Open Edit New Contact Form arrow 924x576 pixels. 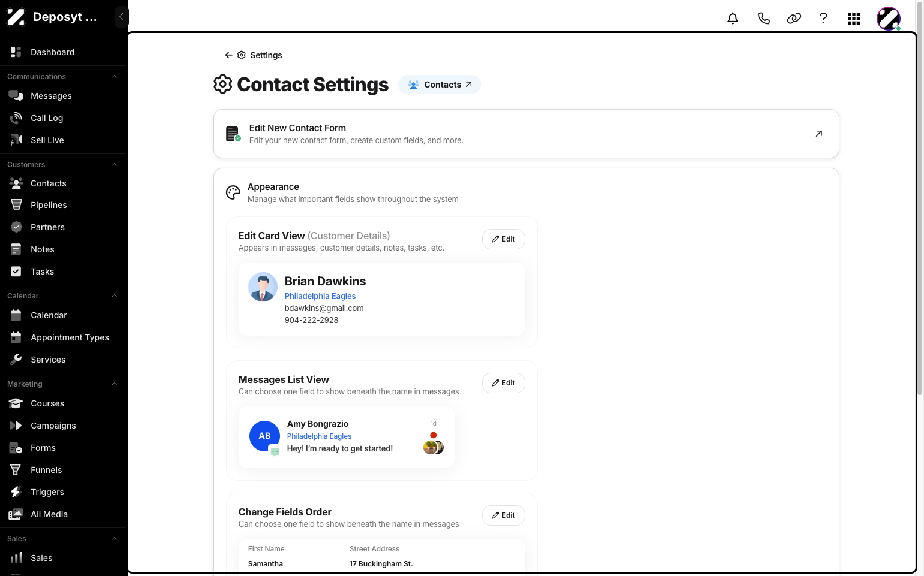coord(818,134)
